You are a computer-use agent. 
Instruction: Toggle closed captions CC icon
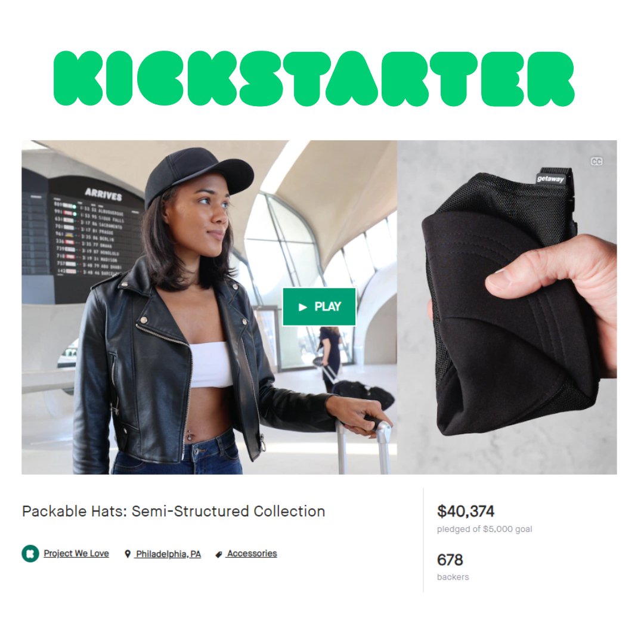pyautogui.click(x=596, y=162)
